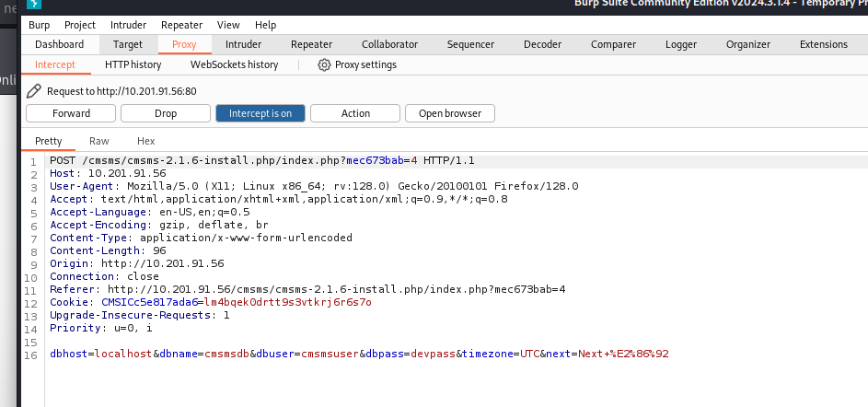Screen dimensions: 868x407
Task: Select the Intercept sub-tab
Action: 55,64
